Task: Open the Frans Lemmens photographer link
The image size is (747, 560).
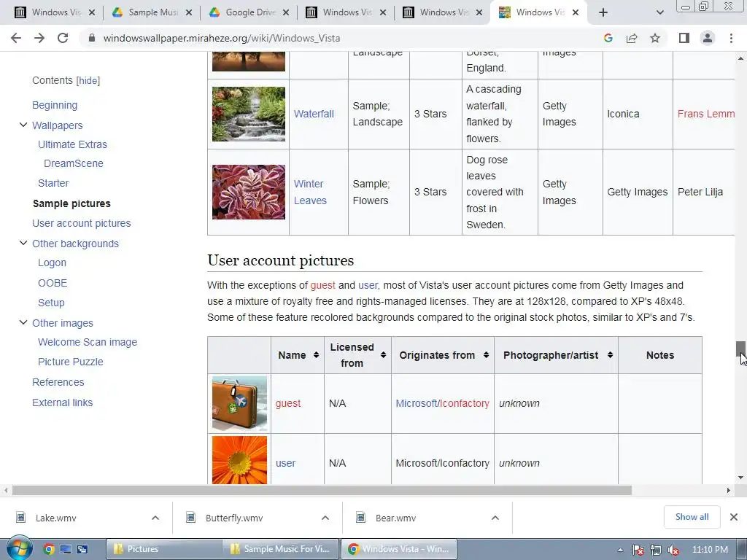Action: click(x=706, y=114)
